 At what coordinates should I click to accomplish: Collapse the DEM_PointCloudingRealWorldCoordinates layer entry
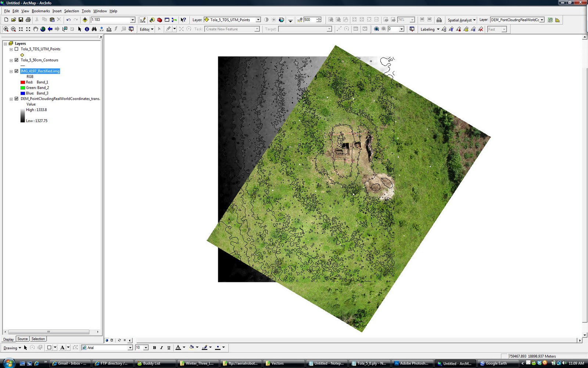point(11,99)
